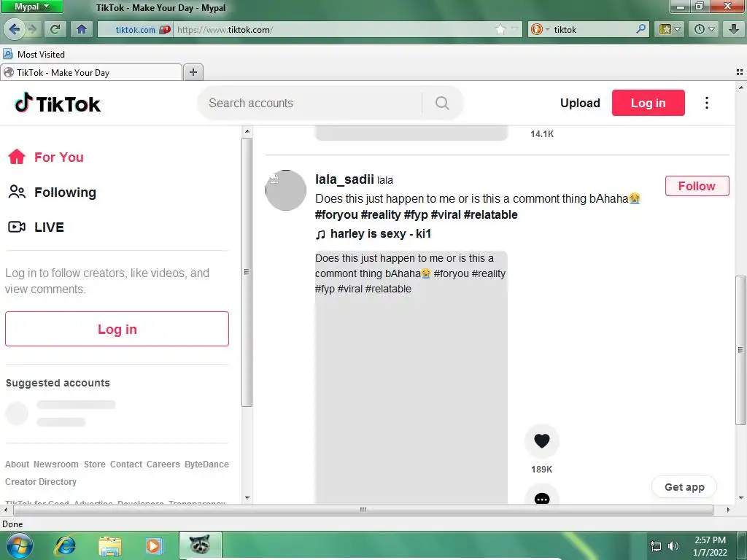Open the Store footer link
This screenshot has width=747, height=560.
point(95,464)
